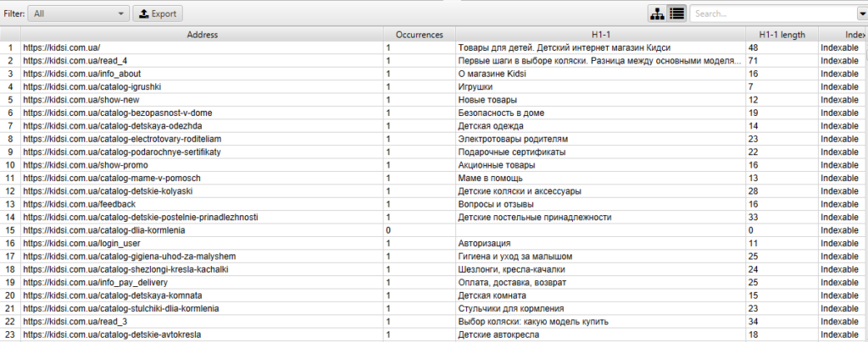
Task: Open the Filter 'All' dropdown
Action: [78, 14]
